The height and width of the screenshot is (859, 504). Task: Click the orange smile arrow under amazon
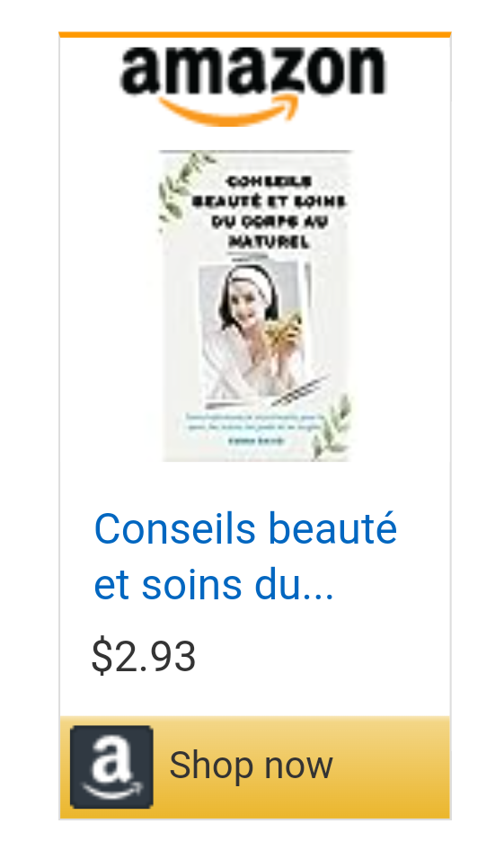click(229, 111)
